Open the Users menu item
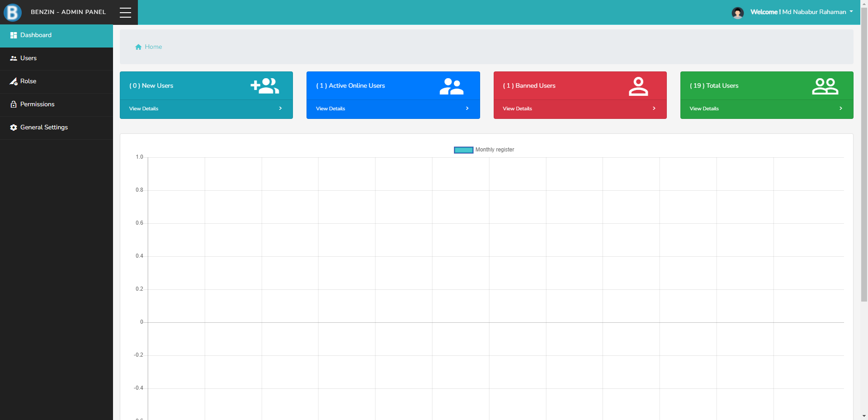The width and height of the screenshot is (868, 420). (x=57, y=58)
